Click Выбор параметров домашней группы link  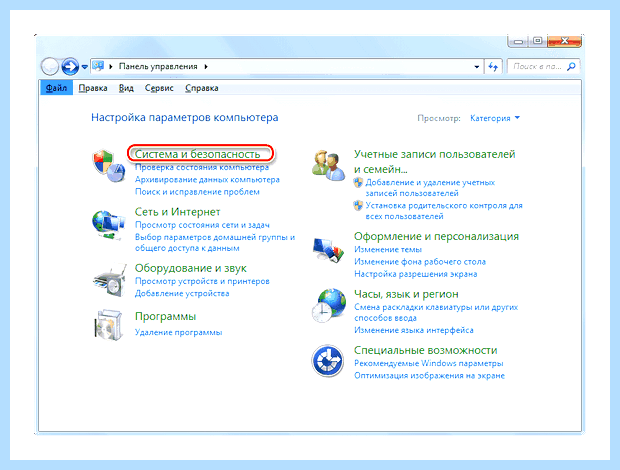click(215, 243)
